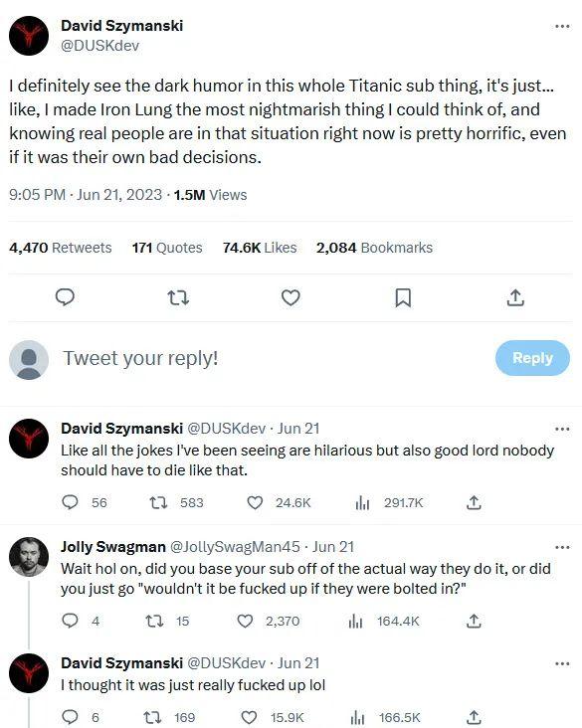Share Jolly Swagman's reply via share icon
582x728 pixels.
(474, 621)
